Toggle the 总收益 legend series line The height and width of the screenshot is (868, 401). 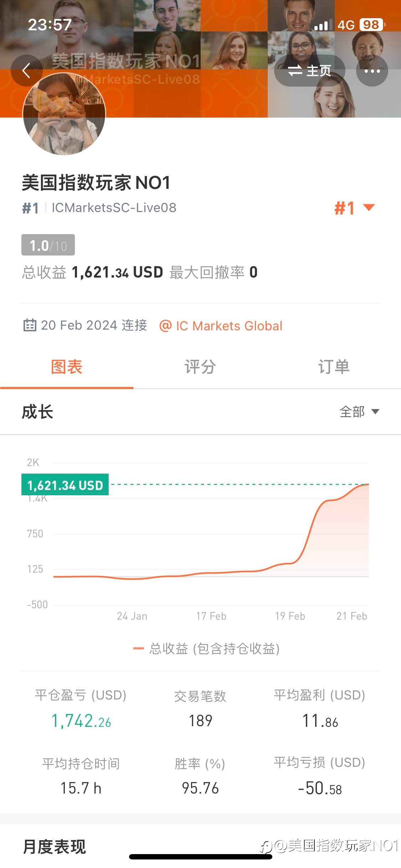point(206,649)
